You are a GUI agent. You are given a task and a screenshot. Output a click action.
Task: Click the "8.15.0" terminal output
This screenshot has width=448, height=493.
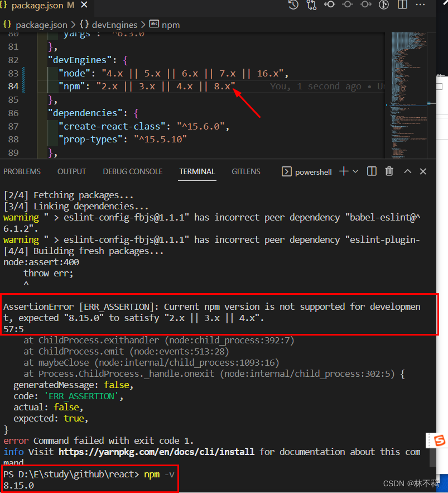click(18, 485)
